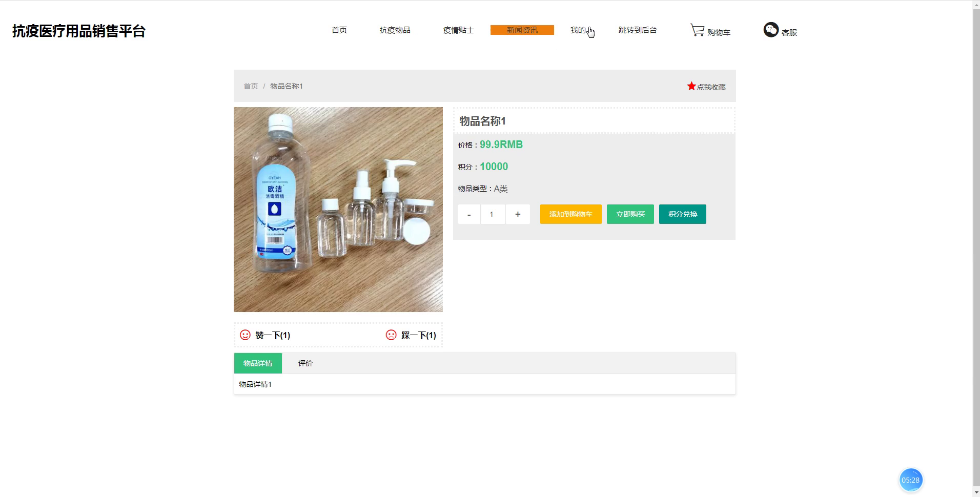980x497 pixels.
Task: Click the blue 05:28 timer bubble
Action: [x=911, y=480]
